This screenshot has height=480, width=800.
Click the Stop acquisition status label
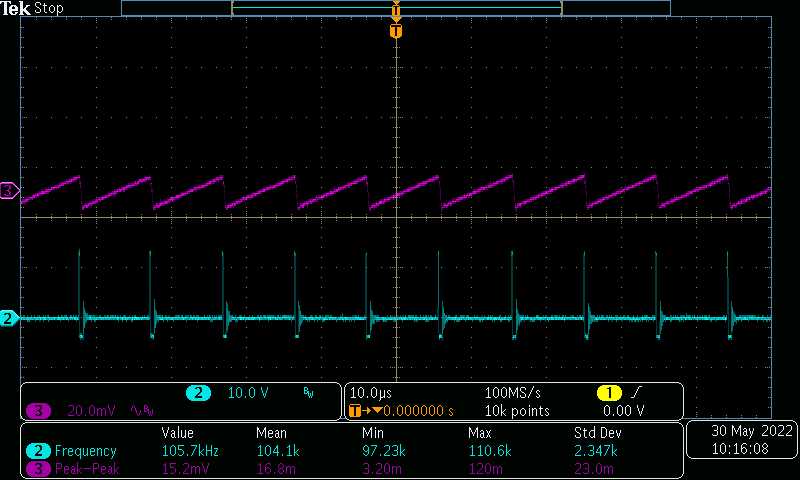pyautogui.click(x=49, y=8)
